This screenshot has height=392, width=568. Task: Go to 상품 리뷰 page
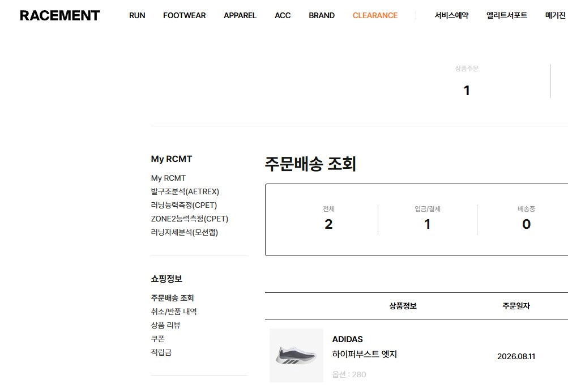coord(165,325)
